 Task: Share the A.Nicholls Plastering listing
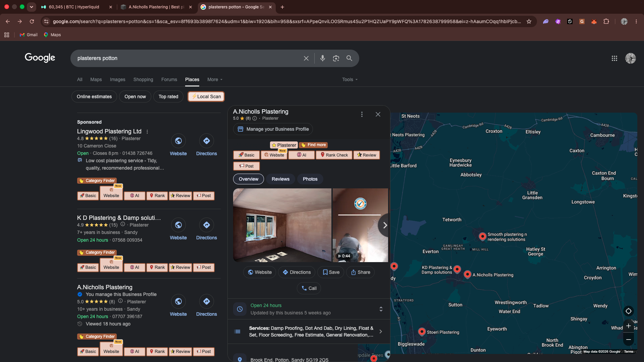click(x=361, y=272)
